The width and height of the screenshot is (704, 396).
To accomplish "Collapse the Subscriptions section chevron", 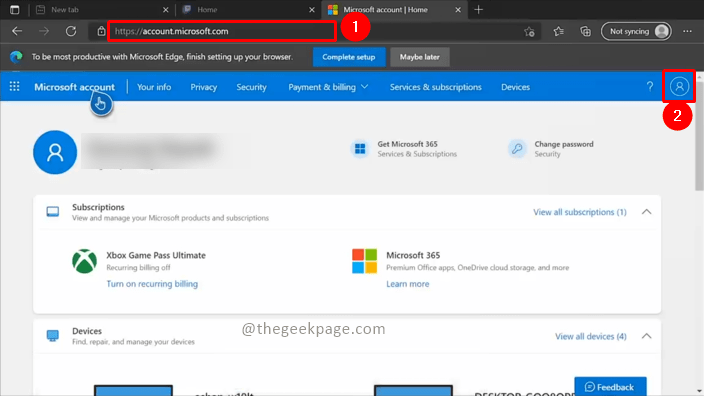I will tap(647, 212).
